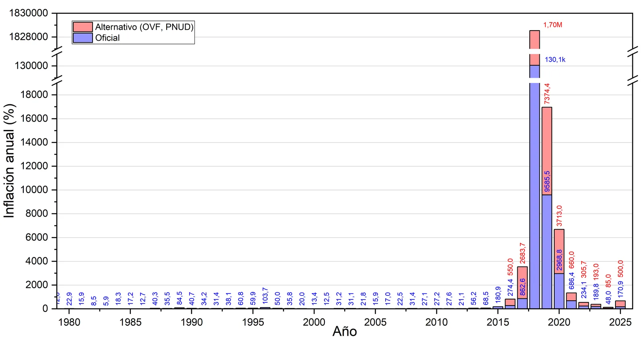Click the '40,3' blue value label
644x341 pixels.
tap(155, 298)
